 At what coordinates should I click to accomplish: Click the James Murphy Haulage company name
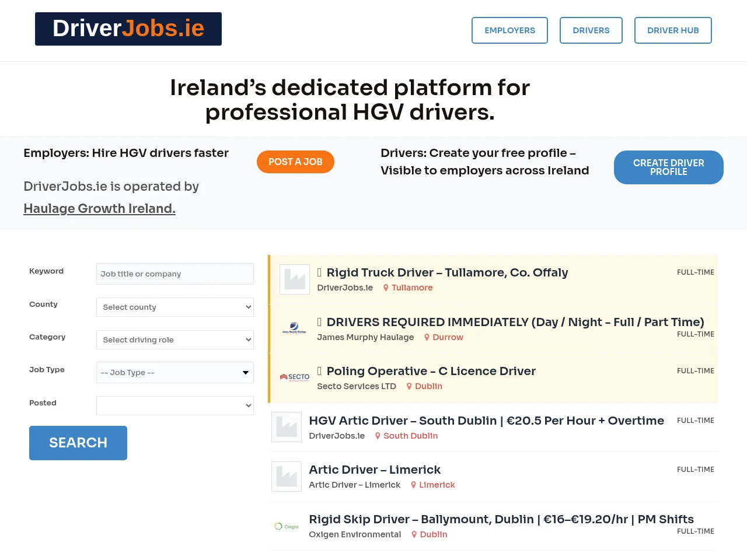[x=365, y=337]
